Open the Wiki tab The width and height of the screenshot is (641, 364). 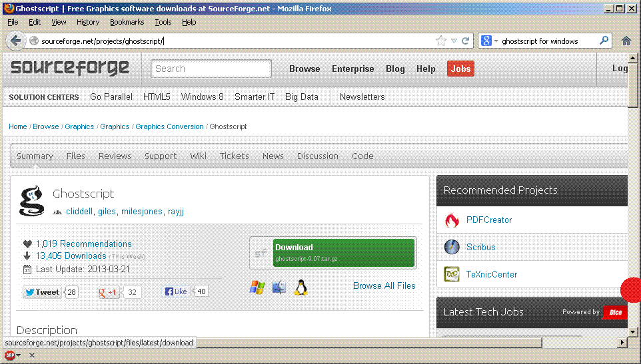click(199, 156)
